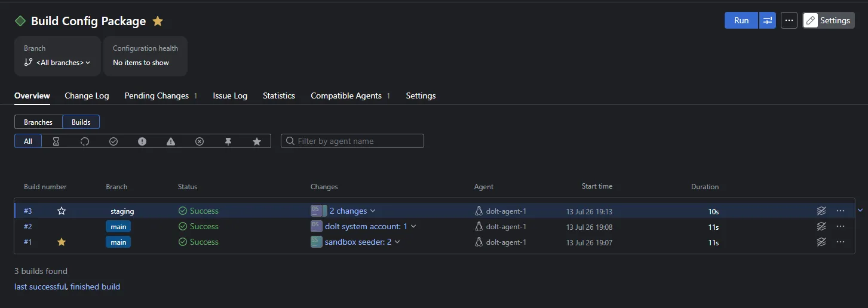This screenshot has height=308, width=868.
Task: Open the three-dots menu next to Settings button
Action: tap(789, 20)
